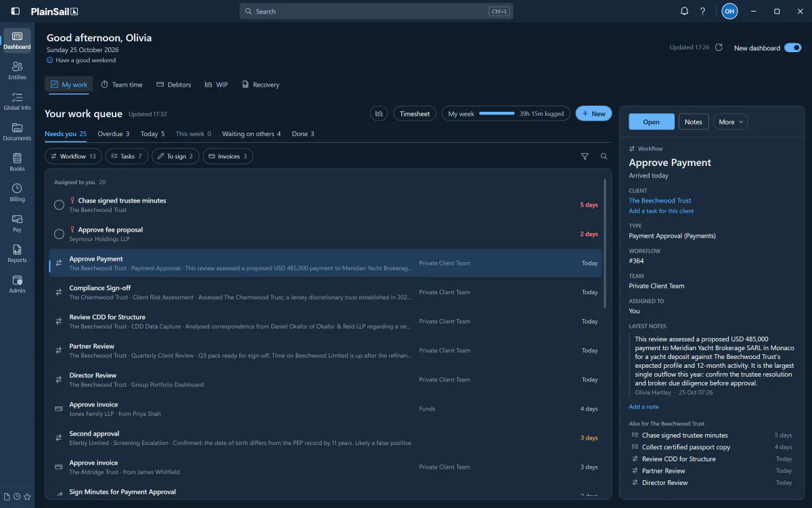Click the favourites star icon at sidebar bottom

point(27,496)
